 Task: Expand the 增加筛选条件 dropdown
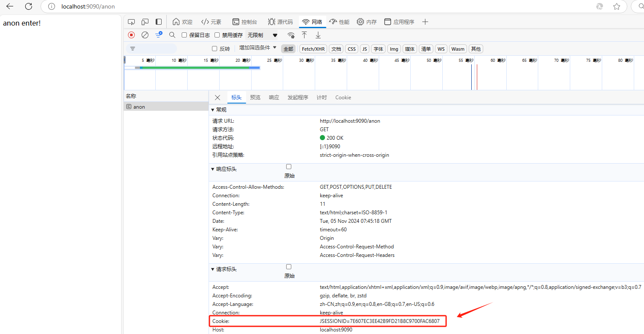(x=258, y=48)
